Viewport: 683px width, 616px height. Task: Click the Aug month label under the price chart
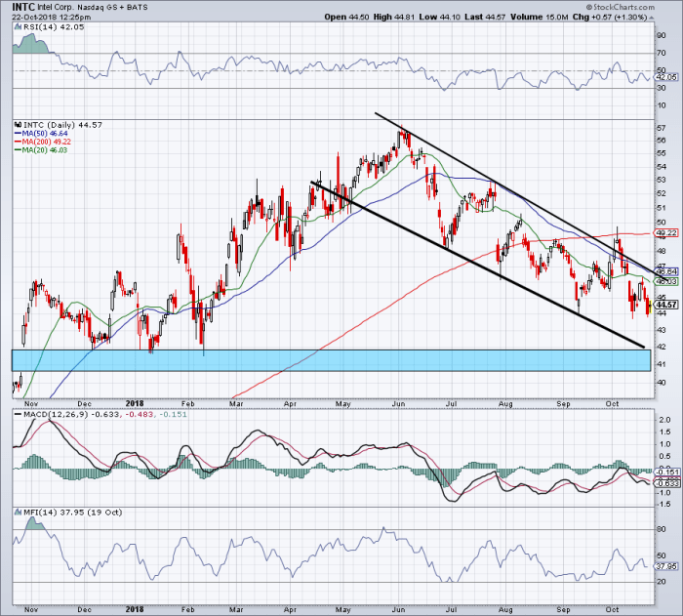coord(505,404)
